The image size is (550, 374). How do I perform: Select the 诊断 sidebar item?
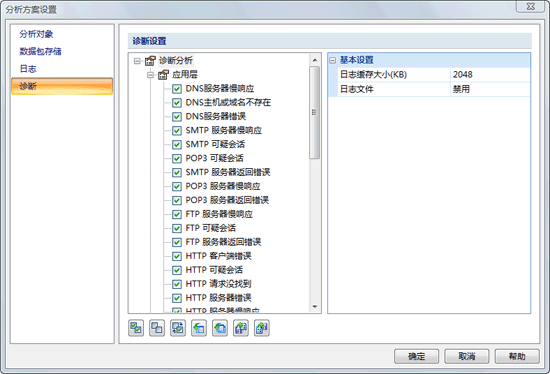click(62, 86)
